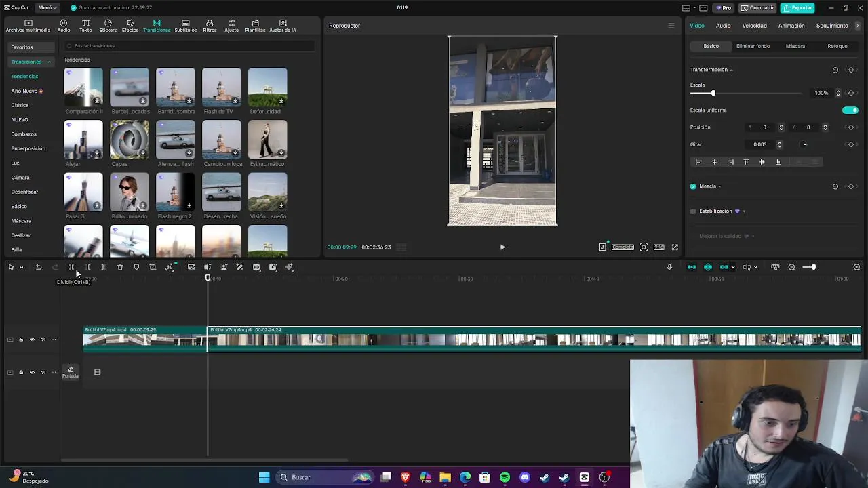The width and height of the screenshot is (868, 488).
Task: Toggle lock on the lower cover track
Action: [x=21, y=372]
